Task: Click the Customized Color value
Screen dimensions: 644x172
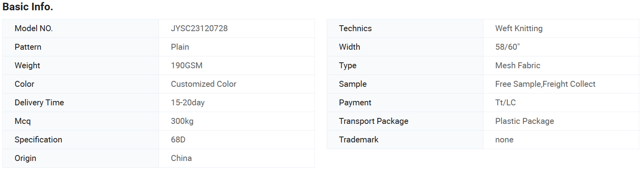Action: coord(204,84)
